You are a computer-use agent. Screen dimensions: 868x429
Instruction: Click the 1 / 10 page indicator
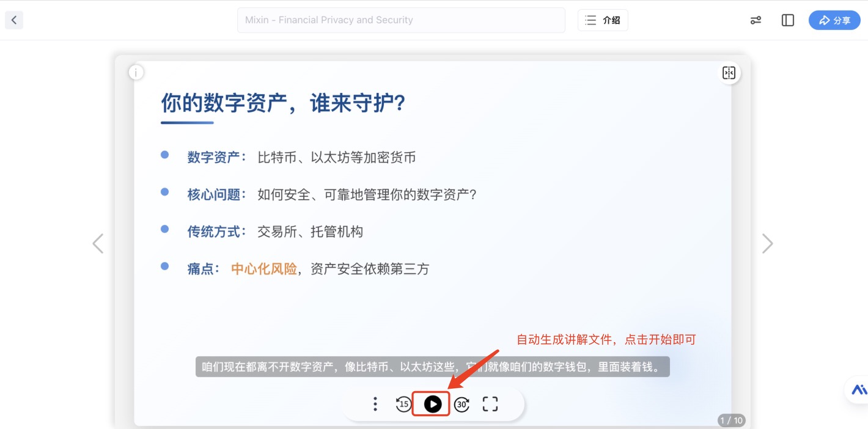[x=731, y=420]
